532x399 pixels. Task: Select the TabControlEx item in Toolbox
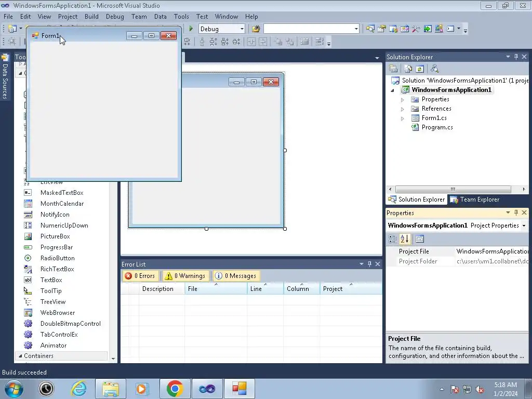pos(59,334)
